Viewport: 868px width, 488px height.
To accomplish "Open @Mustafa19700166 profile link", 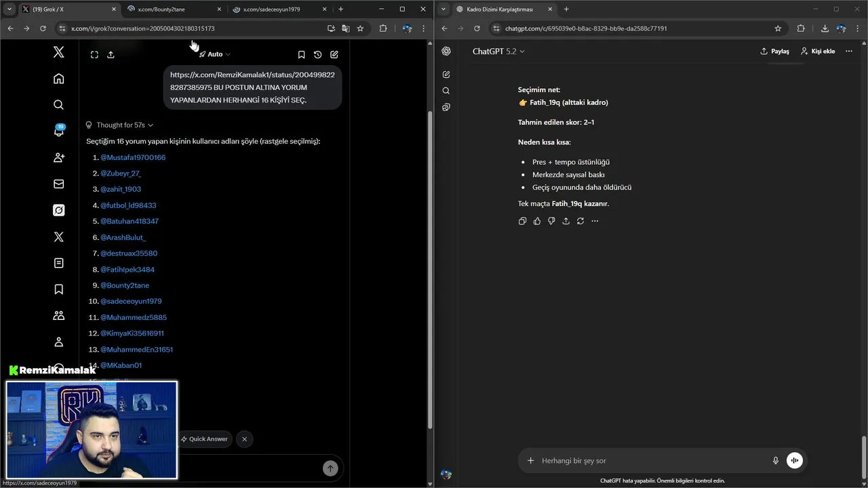I will click(x=133, y=157).
